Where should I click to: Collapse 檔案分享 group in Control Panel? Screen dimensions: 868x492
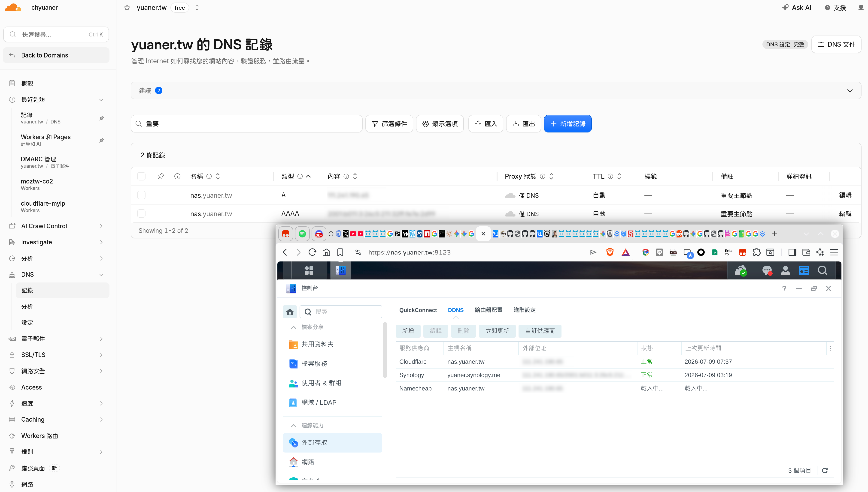pos(294,327)
